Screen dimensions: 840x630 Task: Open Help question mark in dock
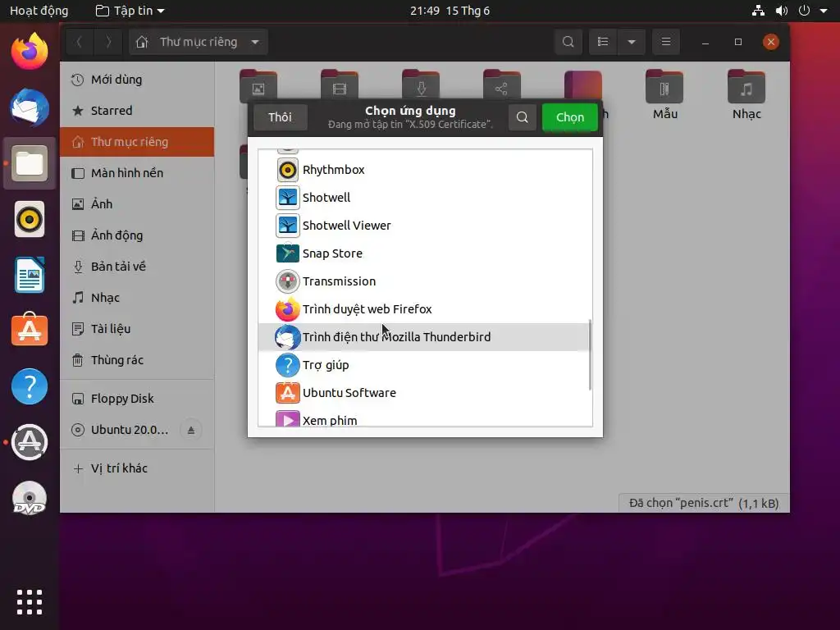pyautogui.click(x=30, y=386)
